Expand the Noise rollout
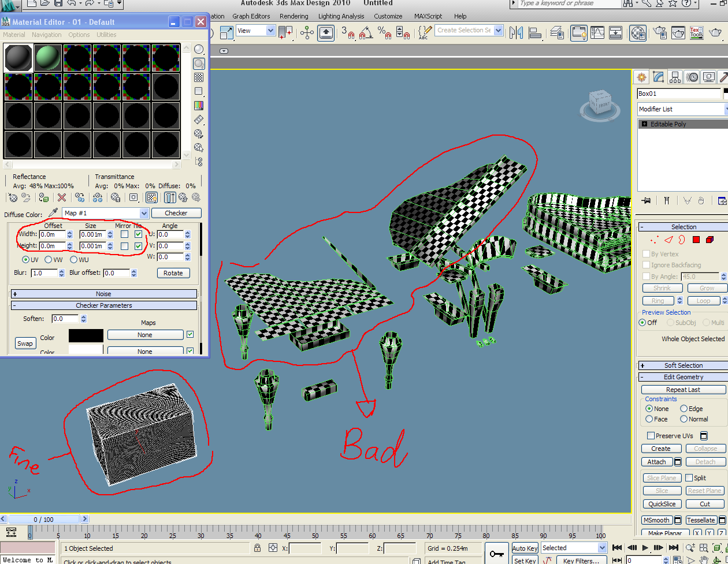The width and height of the screenshot is (728, 564). pos(104,294)
